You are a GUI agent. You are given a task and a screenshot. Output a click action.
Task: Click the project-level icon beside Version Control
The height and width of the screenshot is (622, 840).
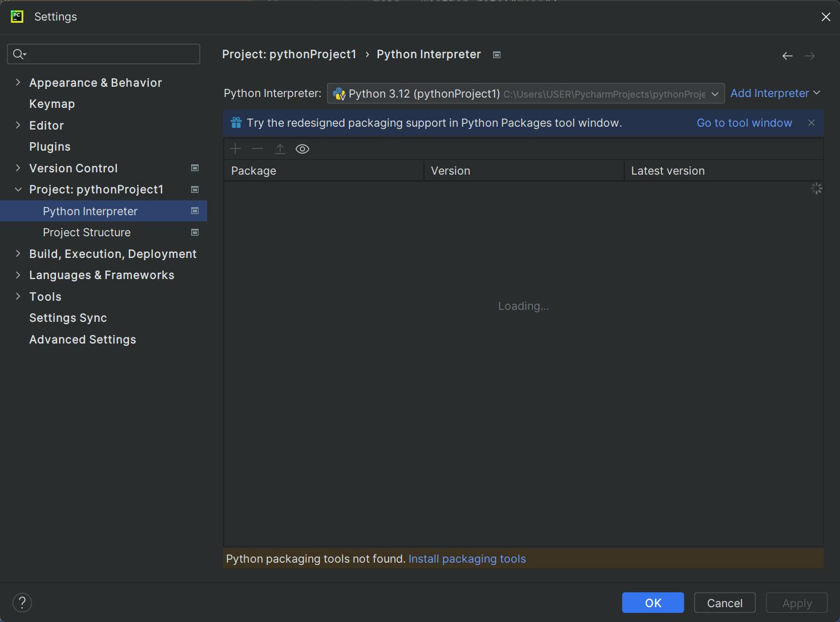(x=195, y=168)
